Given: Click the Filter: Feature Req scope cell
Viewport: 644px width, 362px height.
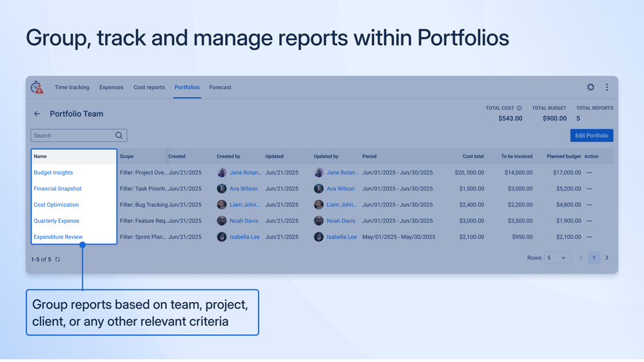Looking at the screenshot, I should tap(143, 221).
